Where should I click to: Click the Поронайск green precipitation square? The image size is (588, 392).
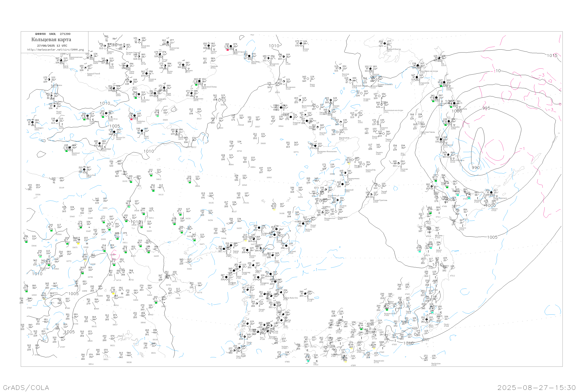[x=446, y=125]
